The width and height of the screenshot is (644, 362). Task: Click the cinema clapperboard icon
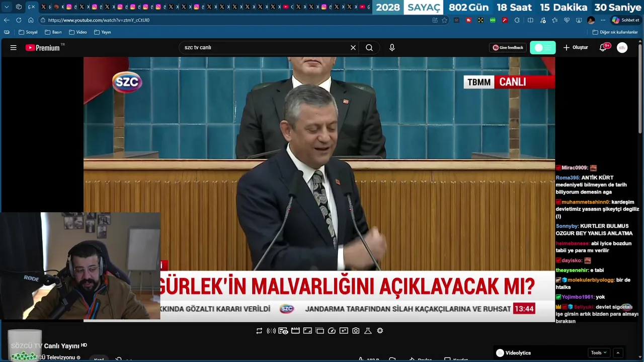click(x=295, y=331)
